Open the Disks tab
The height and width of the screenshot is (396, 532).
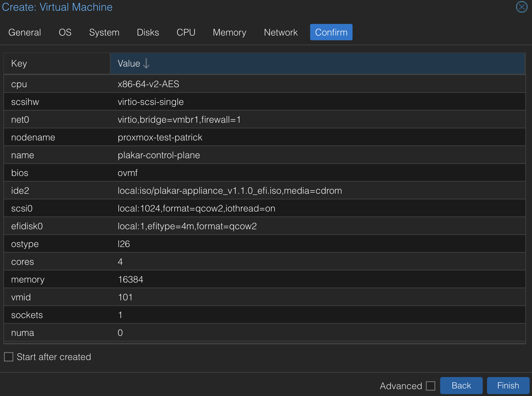click(148, 32)
